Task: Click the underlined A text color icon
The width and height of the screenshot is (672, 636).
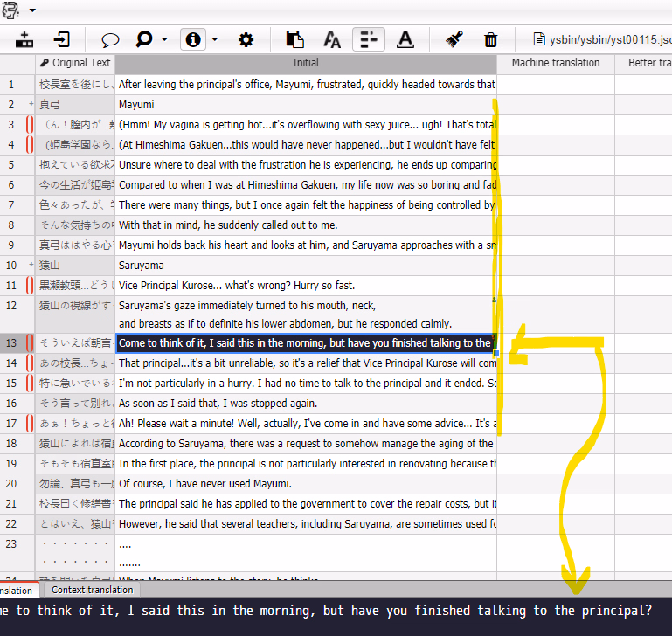Action: point(405,39)
